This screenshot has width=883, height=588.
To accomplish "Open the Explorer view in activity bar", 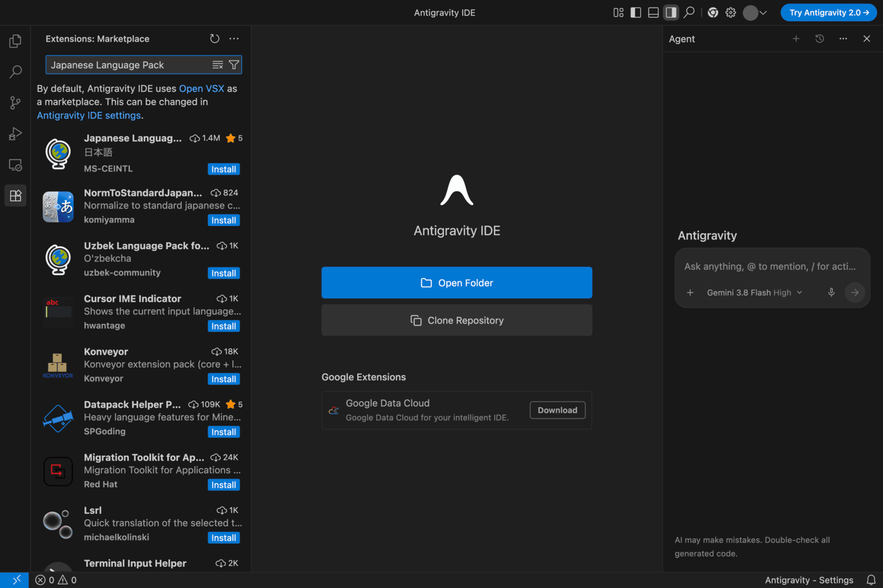I will [15, 41].
